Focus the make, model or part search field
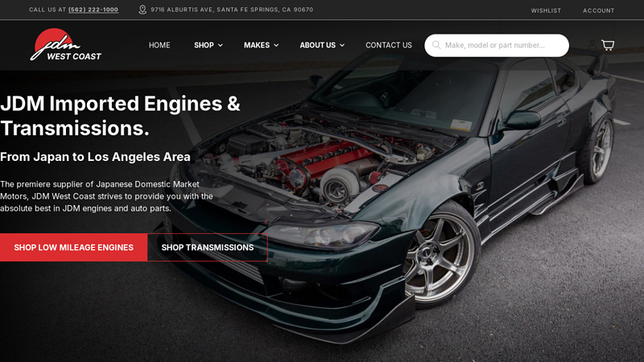This screenshot has height=362, width=644. (503, 45)
